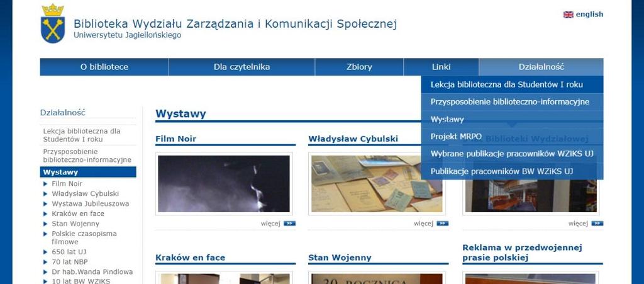Click arrow bullet next to Polskie czasopisma
Image resolution: width=644 pixels, height=284 pixels.
tap(45, 234)
